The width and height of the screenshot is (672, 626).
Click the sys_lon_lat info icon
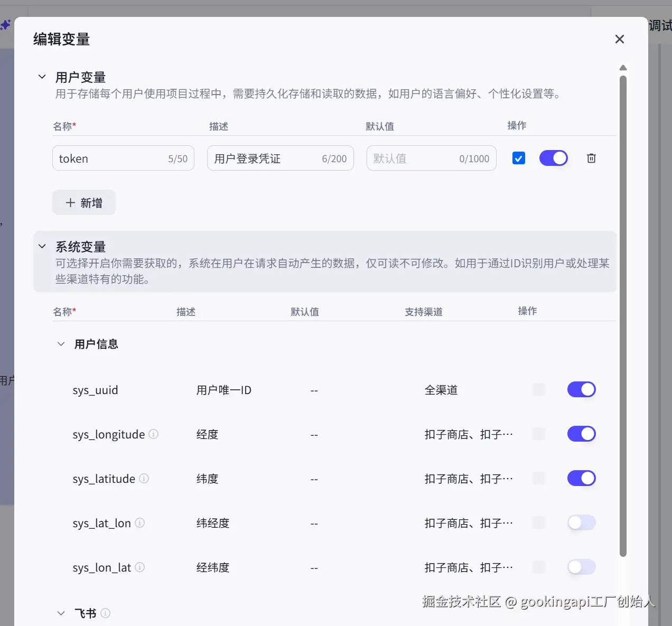coord(139,567)
